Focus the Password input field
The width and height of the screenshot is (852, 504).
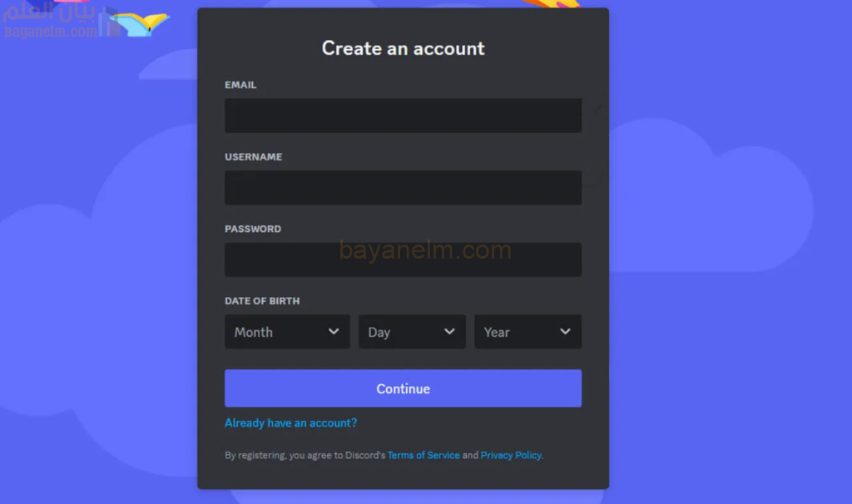[404, 259]
